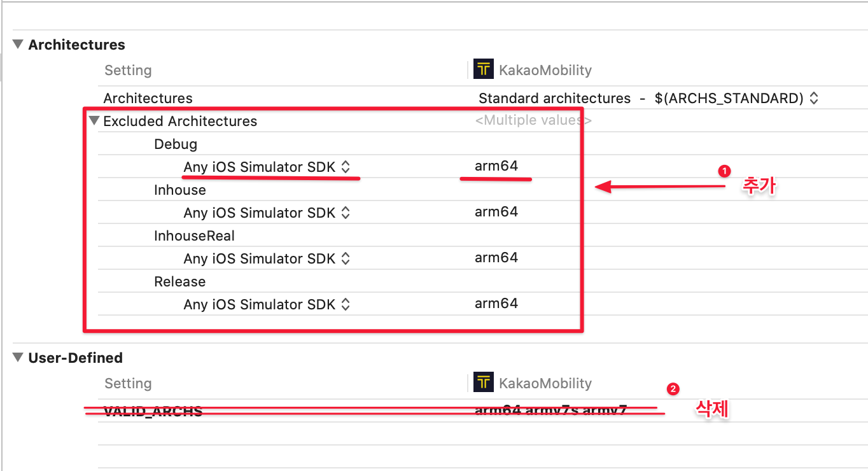Select the Inhouse configuration row
This screenshot has height=471, width=868.
[x=179, y=189]
